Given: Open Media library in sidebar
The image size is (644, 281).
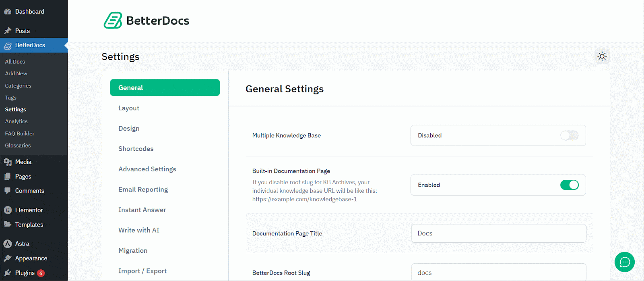Looking at the screenshot, I should pyautogui.click(x=23, y=162).
